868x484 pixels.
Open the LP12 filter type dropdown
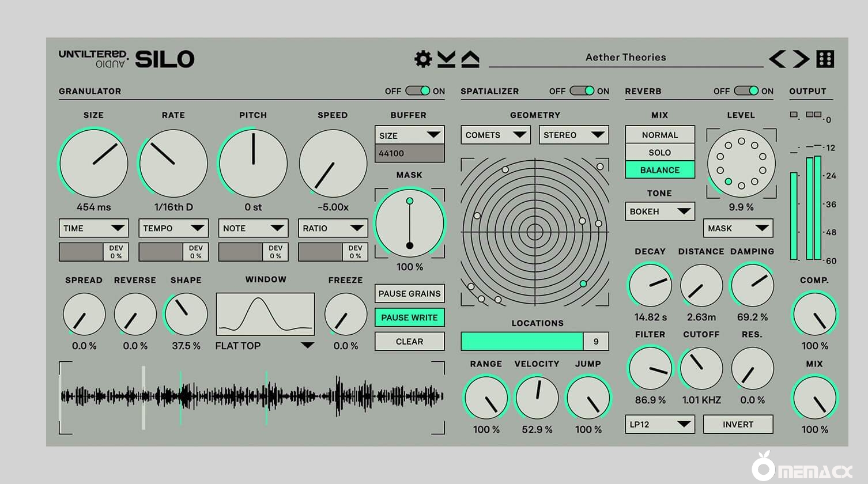coord(659,425)
